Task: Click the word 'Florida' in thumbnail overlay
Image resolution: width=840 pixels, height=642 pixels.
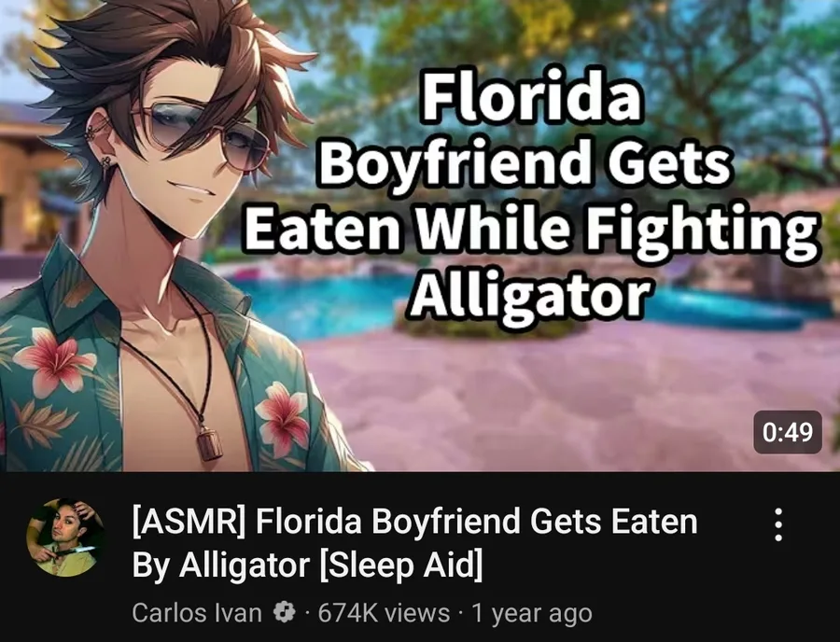Action: click(531, 96)
